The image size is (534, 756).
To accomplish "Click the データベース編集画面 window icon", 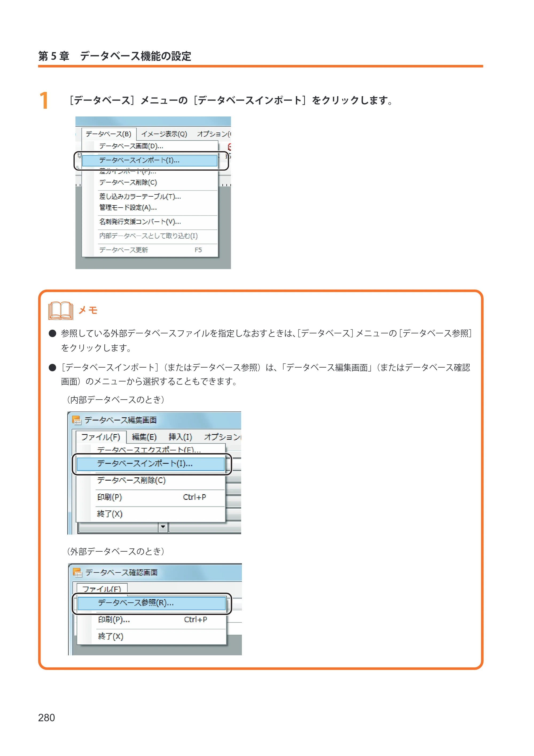I will [x=77, y=420].
